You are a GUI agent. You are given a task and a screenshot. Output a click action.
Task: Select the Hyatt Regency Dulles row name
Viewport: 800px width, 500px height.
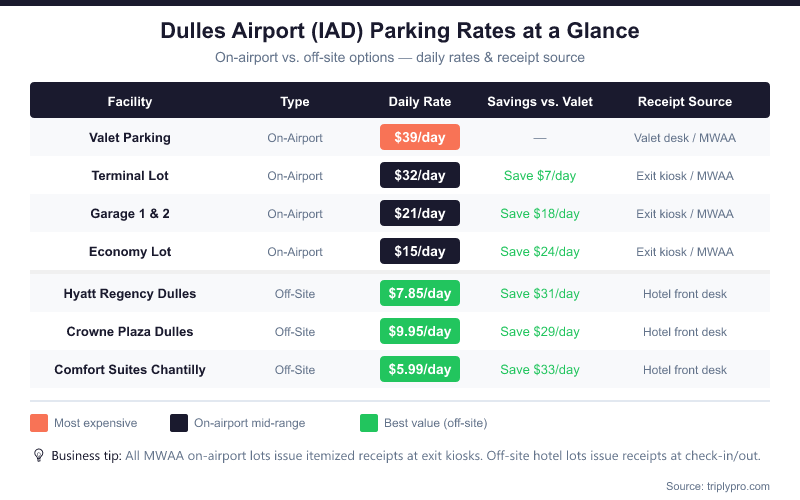click(130, 294)
